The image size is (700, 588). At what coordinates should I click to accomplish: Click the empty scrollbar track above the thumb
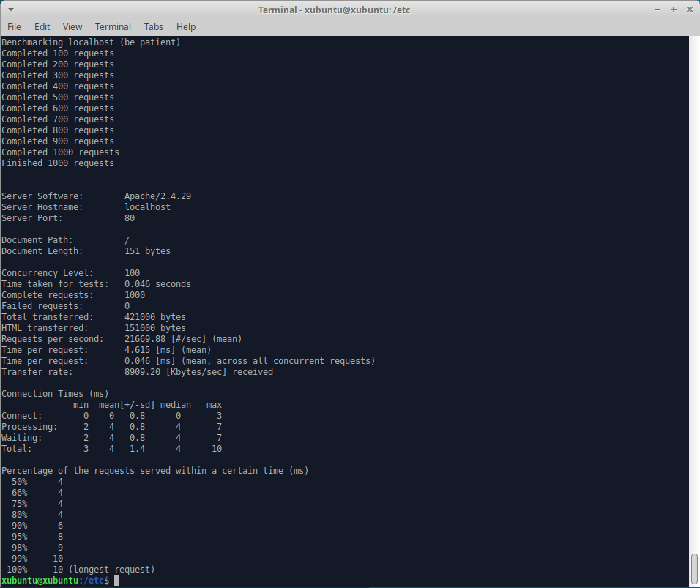click(694, 293)
